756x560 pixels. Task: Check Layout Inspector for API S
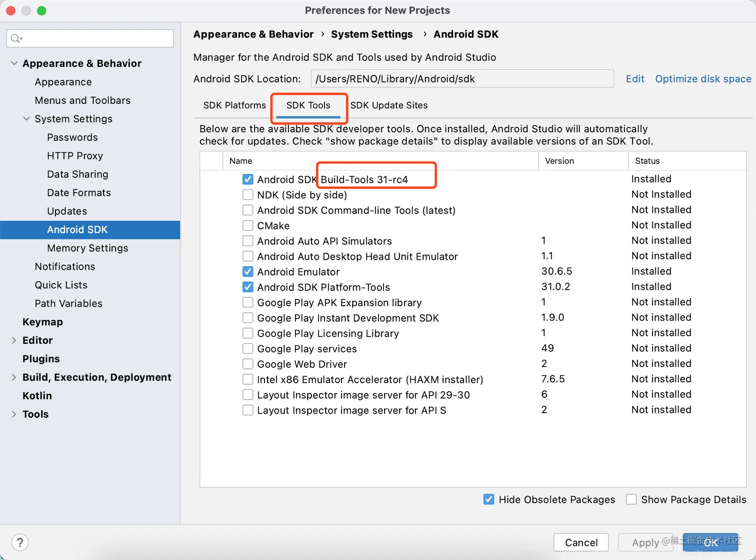pos(247,410)
